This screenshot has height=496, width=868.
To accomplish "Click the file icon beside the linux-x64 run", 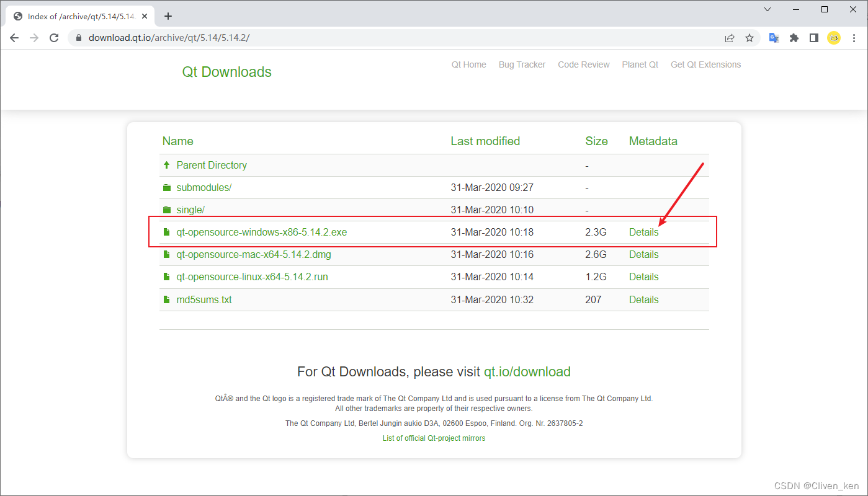I will point(166,277).
